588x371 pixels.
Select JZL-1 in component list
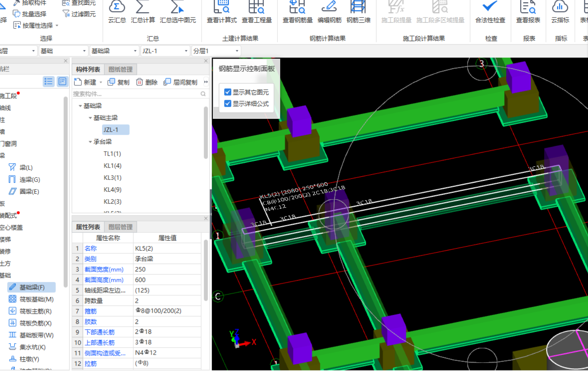click(115, 130)
